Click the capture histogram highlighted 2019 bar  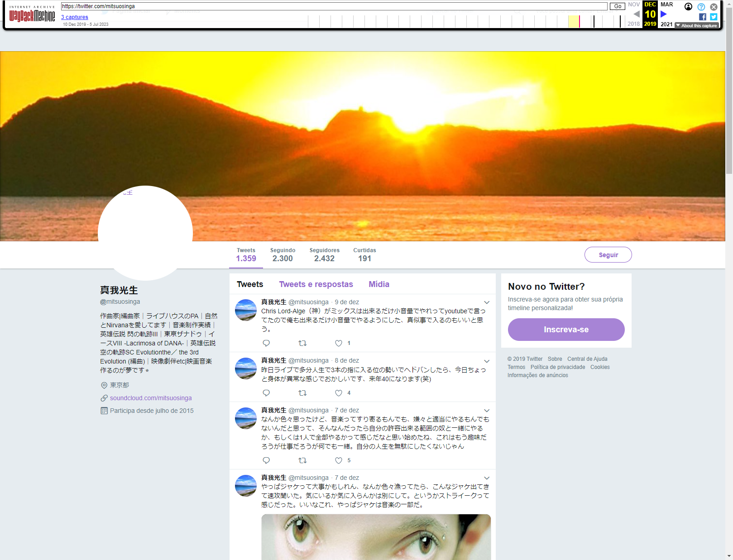(574, 21)
